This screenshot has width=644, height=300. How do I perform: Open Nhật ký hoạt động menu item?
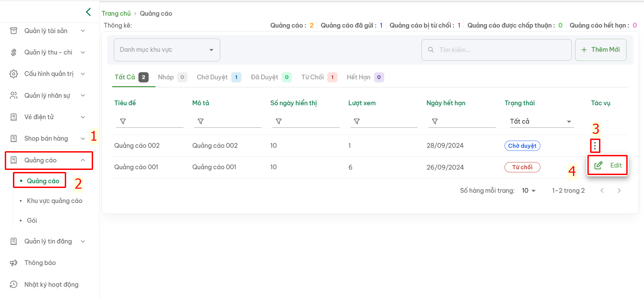51,285
